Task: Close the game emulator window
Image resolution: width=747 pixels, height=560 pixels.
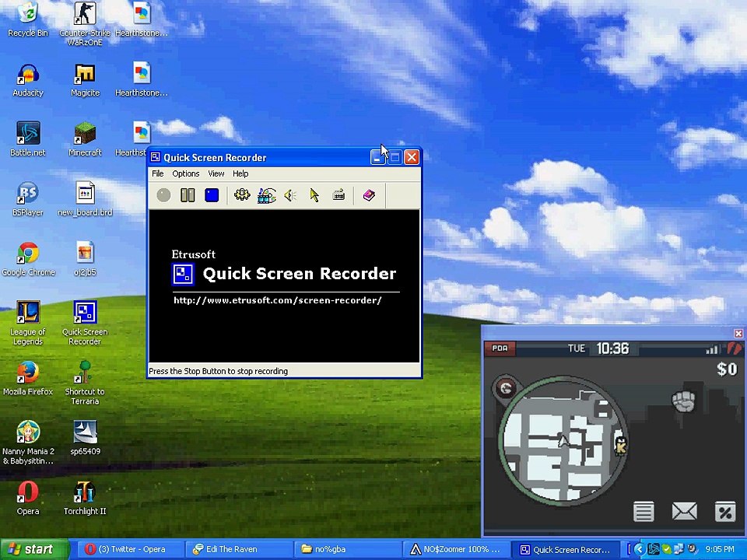Action: 738,334
